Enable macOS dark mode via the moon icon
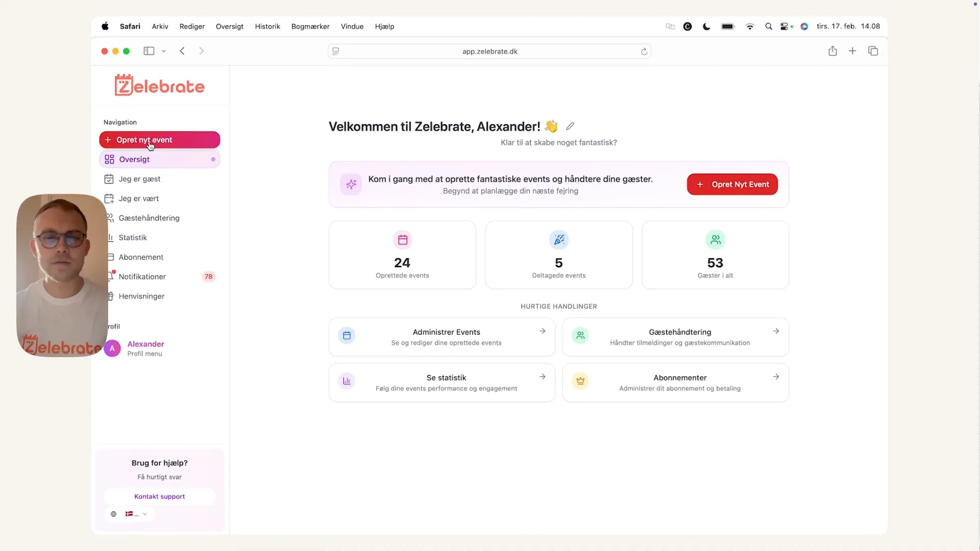The image size is (980, 551). pyautogui.click(x=706, y=26)
